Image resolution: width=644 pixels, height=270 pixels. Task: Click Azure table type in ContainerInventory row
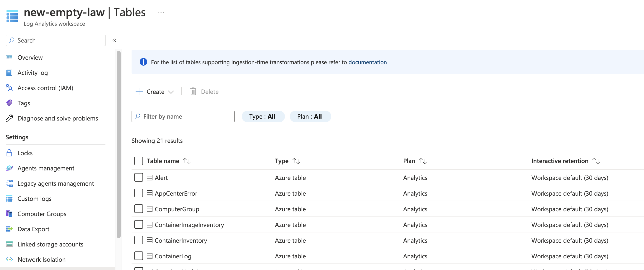pos(290,241)
